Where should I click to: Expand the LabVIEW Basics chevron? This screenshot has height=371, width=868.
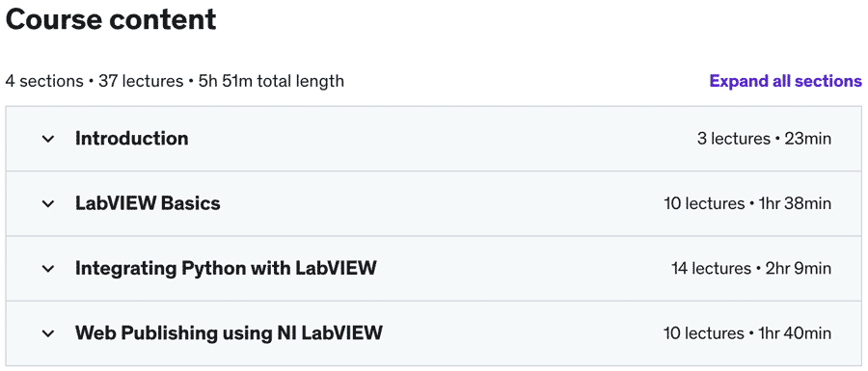(x=48, y=204)
